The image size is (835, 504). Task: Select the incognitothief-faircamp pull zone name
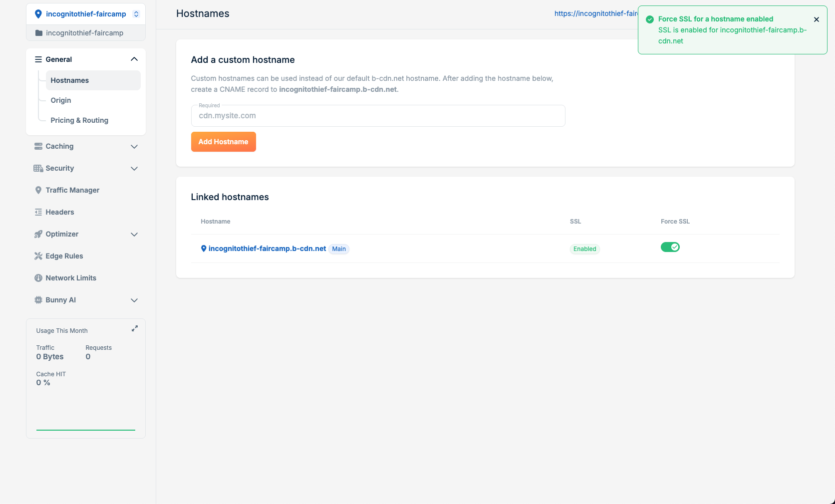(x=86, y=14)
